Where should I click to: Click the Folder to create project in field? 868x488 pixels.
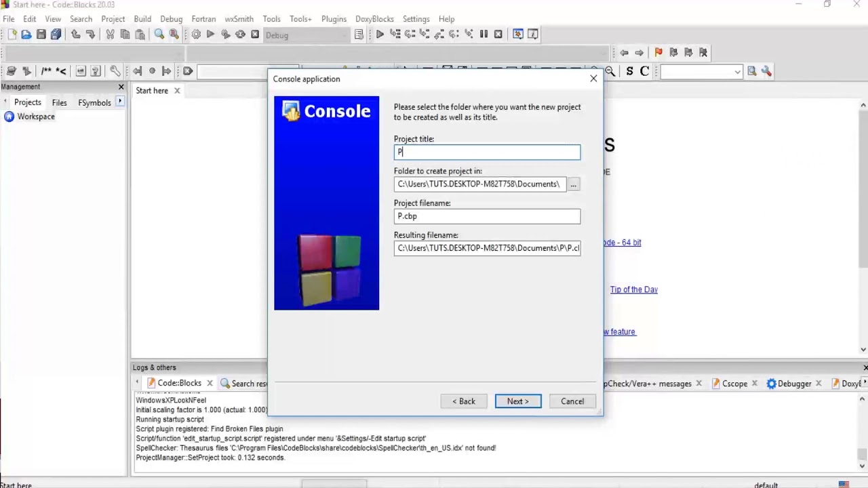479,184
